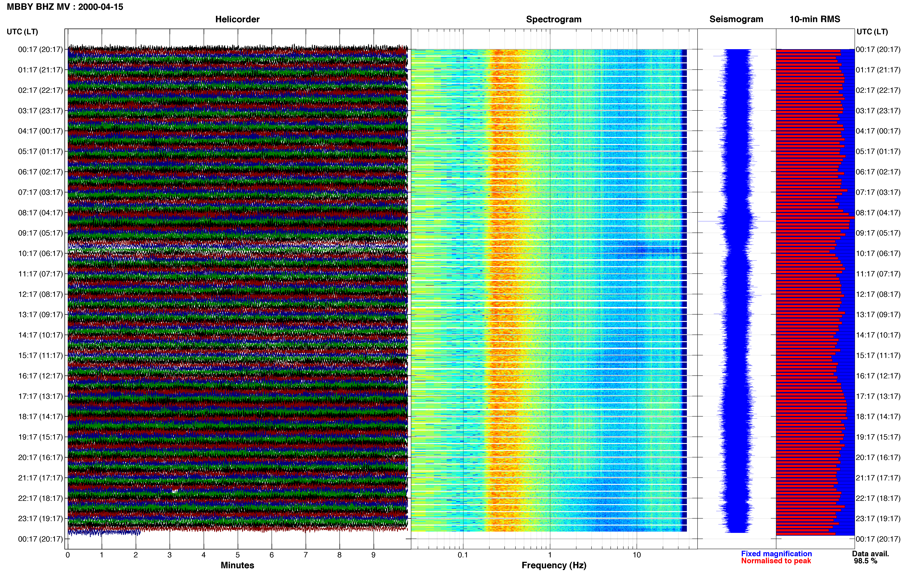The height and width of the screenshot is (578, 924).
Task: Click the red 'Normalised to peak' legend text
Action: click(776, 561)
